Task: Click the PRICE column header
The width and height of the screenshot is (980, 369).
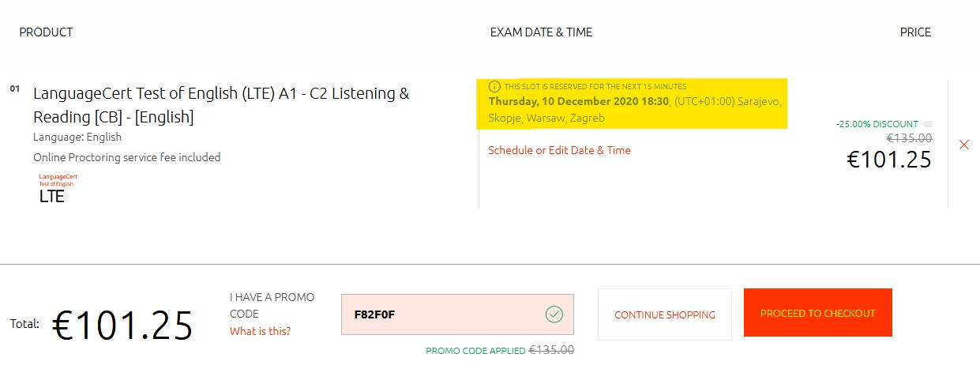Action: (915, 32)
